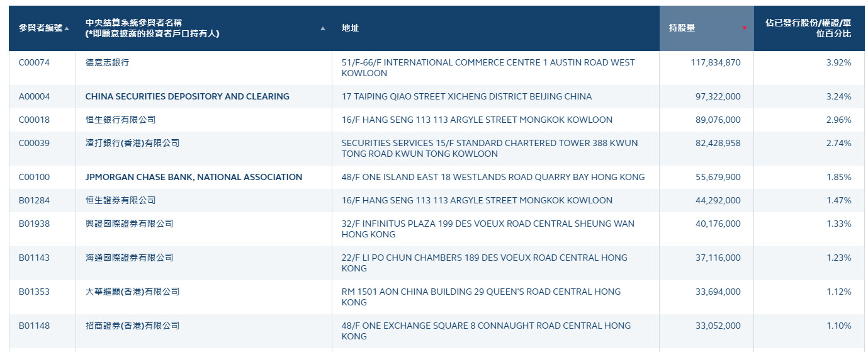Click shareholding value 55,679,900

point(718,177)
